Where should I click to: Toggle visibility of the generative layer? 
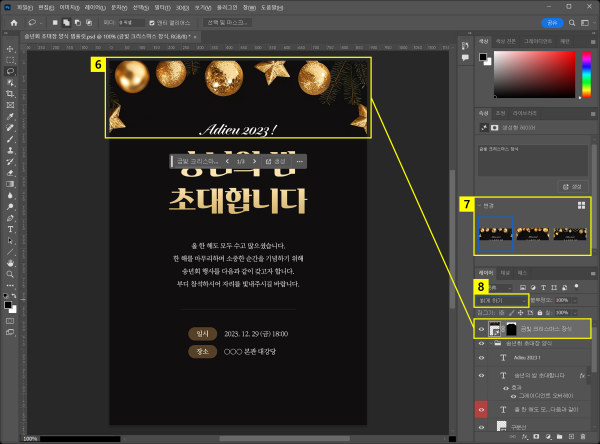click(x=481, y=328)
